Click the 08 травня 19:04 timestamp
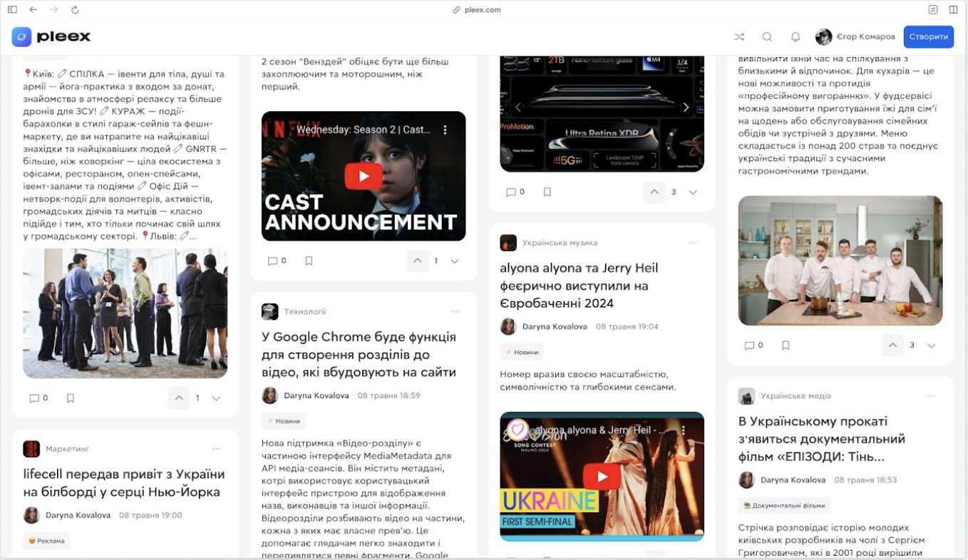 click(x=627, y=327)
